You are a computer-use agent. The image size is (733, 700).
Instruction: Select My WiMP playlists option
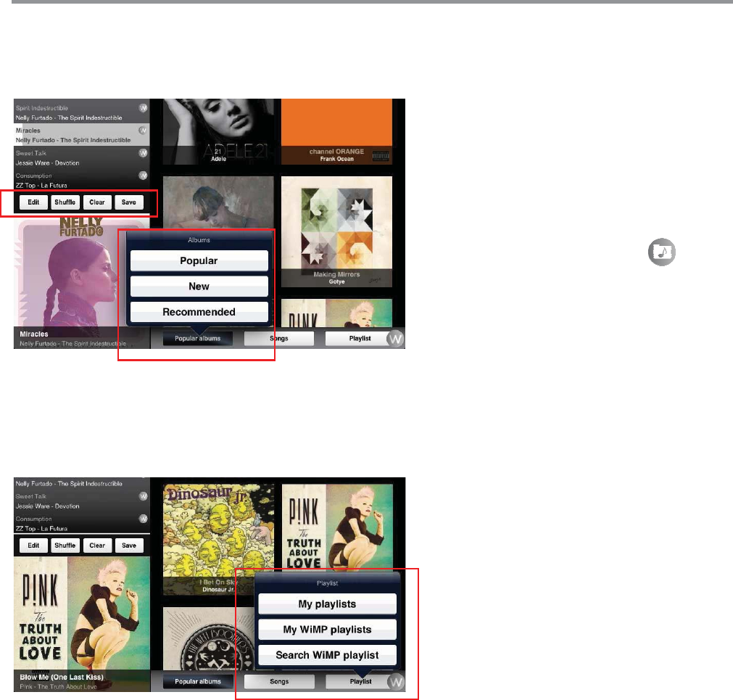coord(327,630)
